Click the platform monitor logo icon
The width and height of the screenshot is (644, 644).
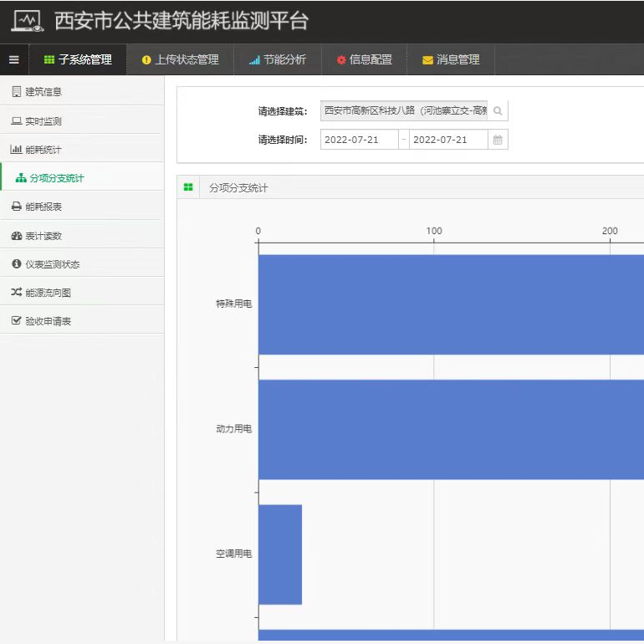tap(27, 21)
